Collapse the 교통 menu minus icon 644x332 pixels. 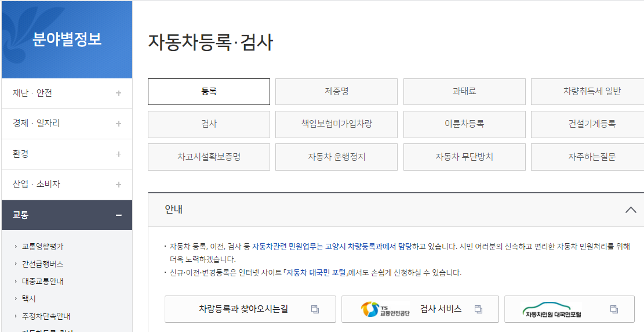(x=118, y=215)
